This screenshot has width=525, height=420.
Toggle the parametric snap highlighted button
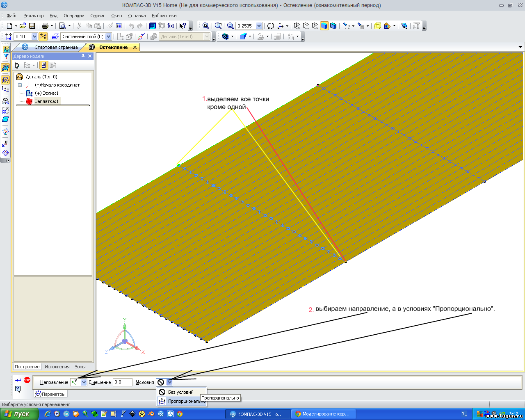43,37
